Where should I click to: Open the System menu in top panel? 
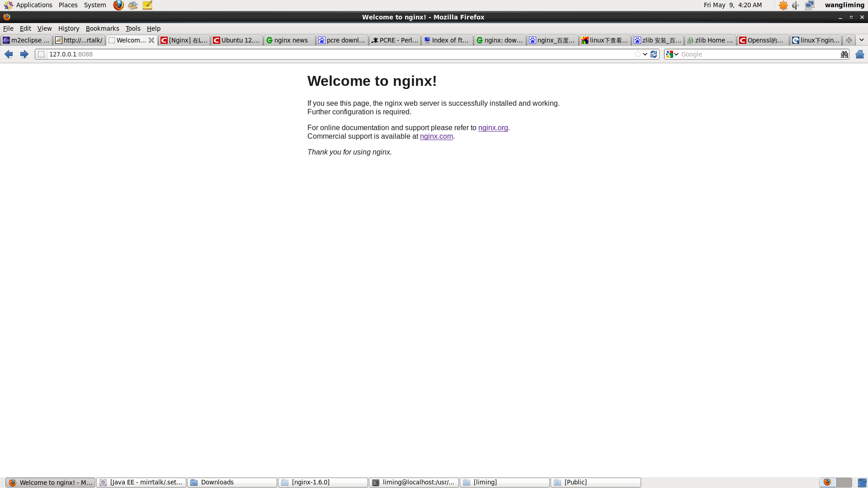(x=95, y=5)
